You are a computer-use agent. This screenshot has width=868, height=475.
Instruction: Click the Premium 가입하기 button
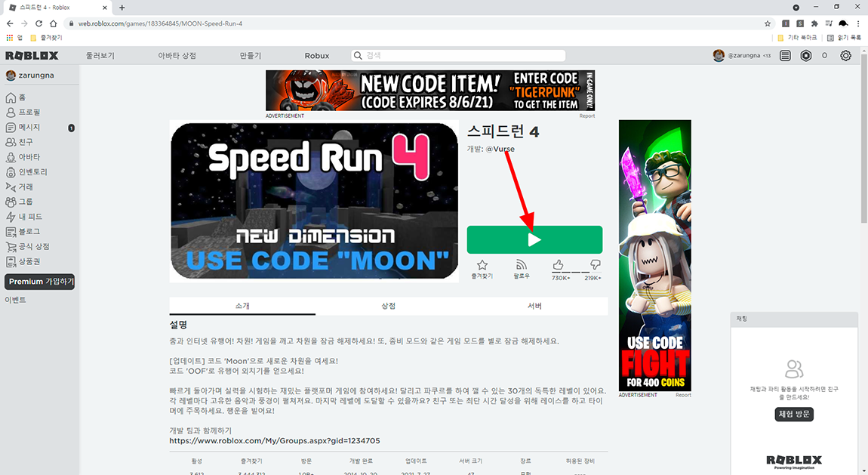coord(40,281)
